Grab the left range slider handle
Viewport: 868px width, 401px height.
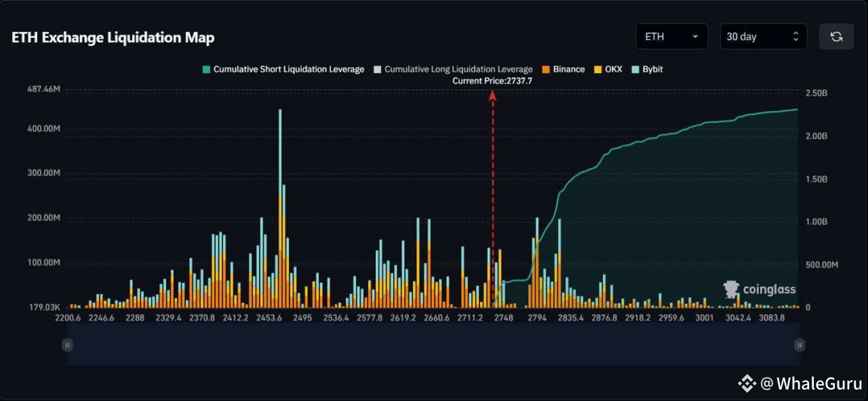(67, 345)
